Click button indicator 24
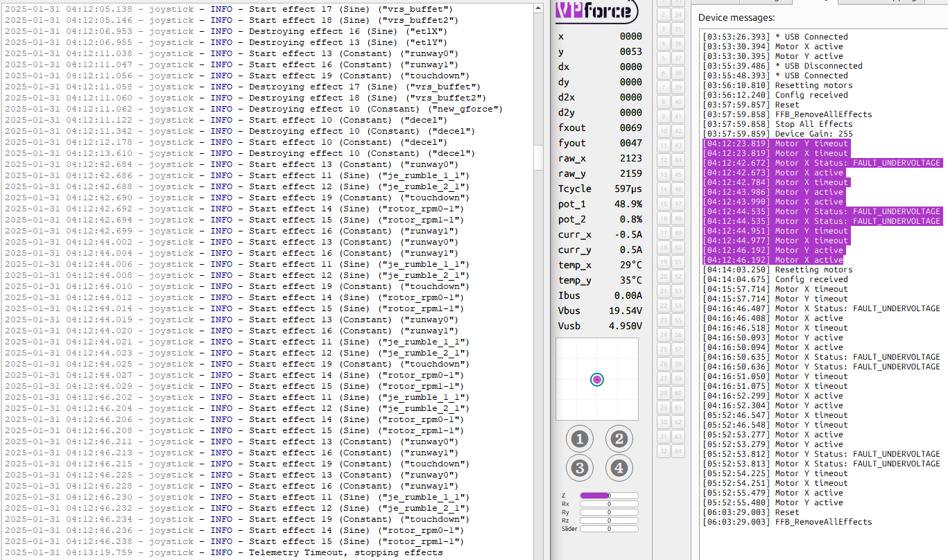This screenshot has height=560, width=948. click(x=663, y=335)
